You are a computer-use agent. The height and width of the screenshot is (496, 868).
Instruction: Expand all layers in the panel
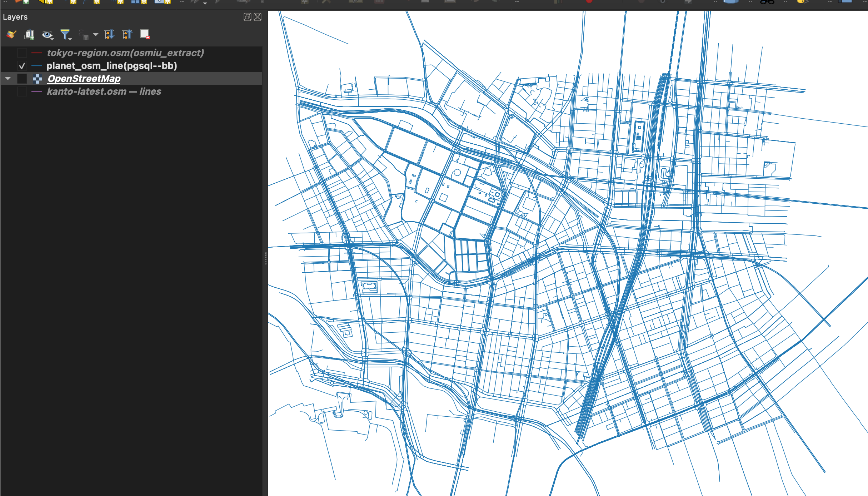110,34
